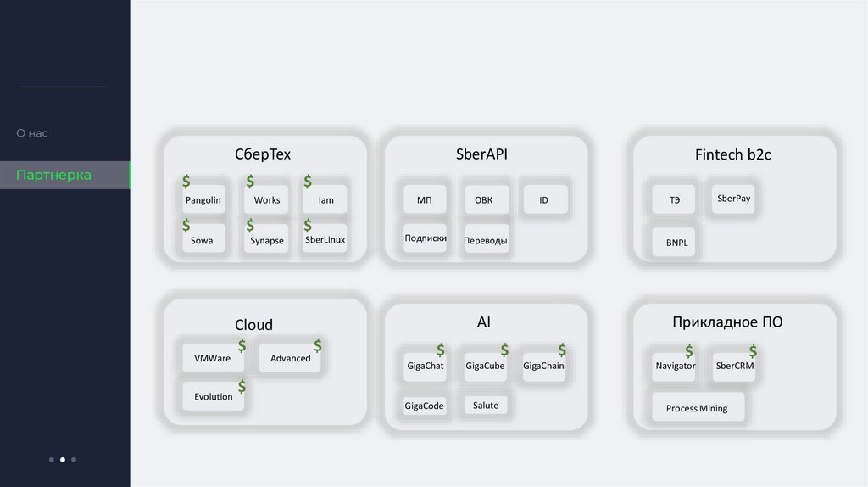Click the dollar icon on GigaChat
The width and height of the screenshot is (868, 487).
(440, 349)
